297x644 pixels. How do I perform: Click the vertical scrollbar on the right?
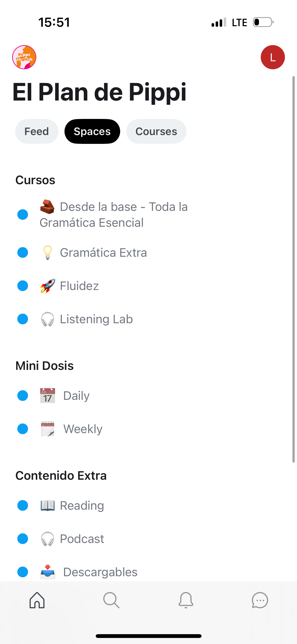(293, 269)
